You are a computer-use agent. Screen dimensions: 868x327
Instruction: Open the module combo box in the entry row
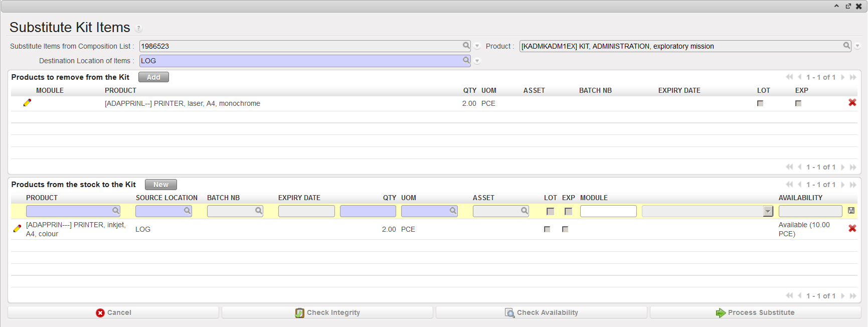tap(768, 211)
